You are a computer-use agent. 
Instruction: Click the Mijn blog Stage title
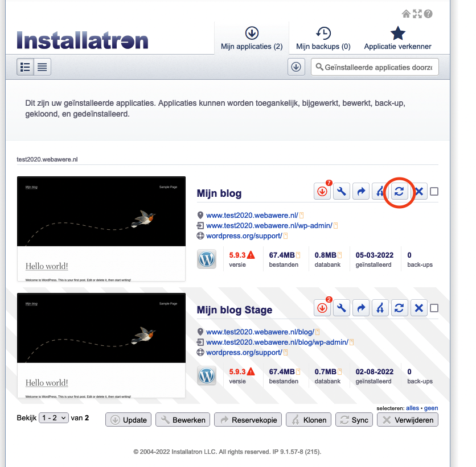235,310
